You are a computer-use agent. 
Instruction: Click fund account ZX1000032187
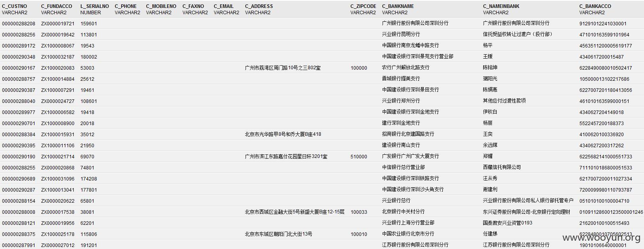tap(58, 57)
